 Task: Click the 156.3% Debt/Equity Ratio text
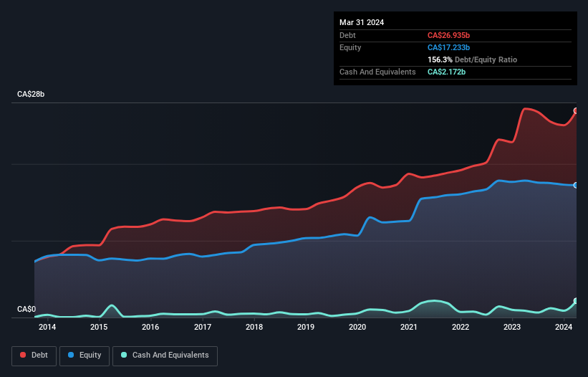point(472,59)
